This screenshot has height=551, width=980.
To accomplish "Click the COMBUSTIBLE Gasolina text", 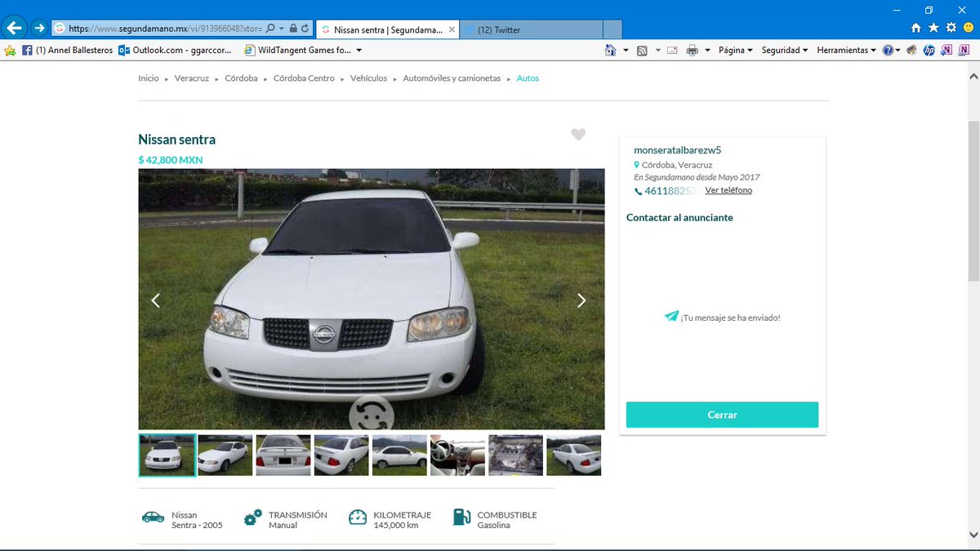I will tap(507, 520).
